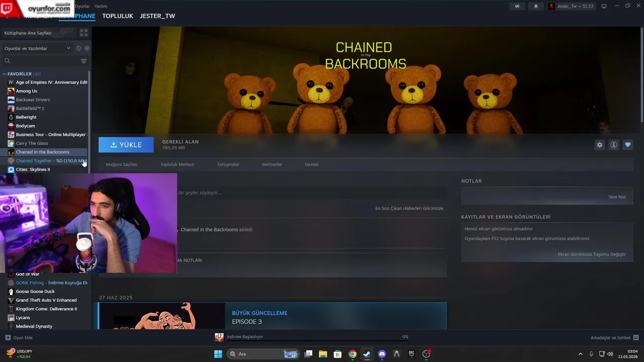644x362 pixels.
Task: Open Discord from the taskbar
Action: 382,354
